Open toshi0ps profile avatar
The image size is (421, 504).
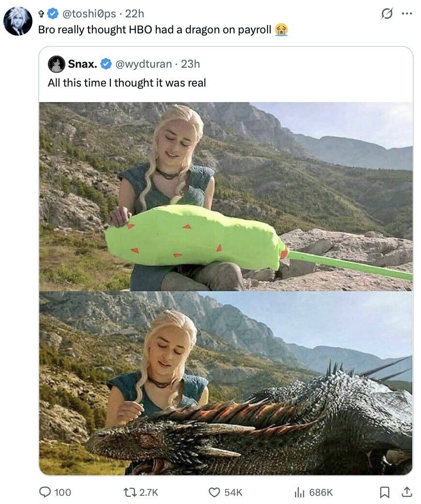(18, 21)
